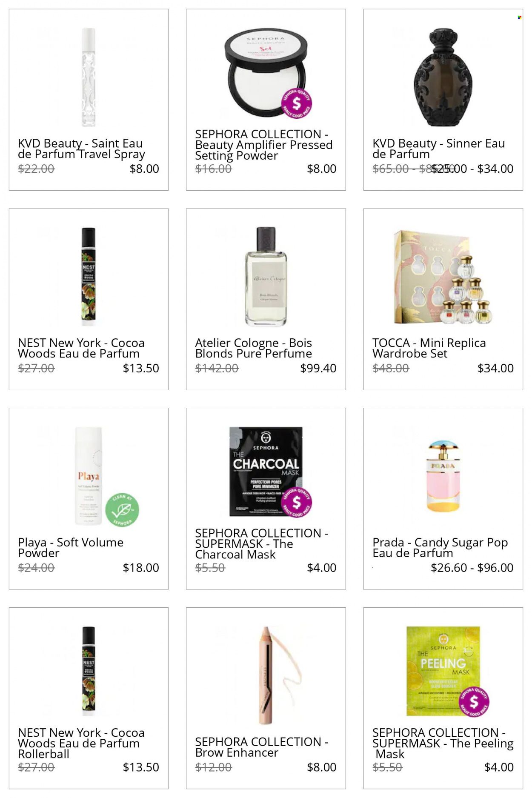Click the Sephora Quality badge on Setting Powder
Screen dimensions: 532x798
click(297, 104)
